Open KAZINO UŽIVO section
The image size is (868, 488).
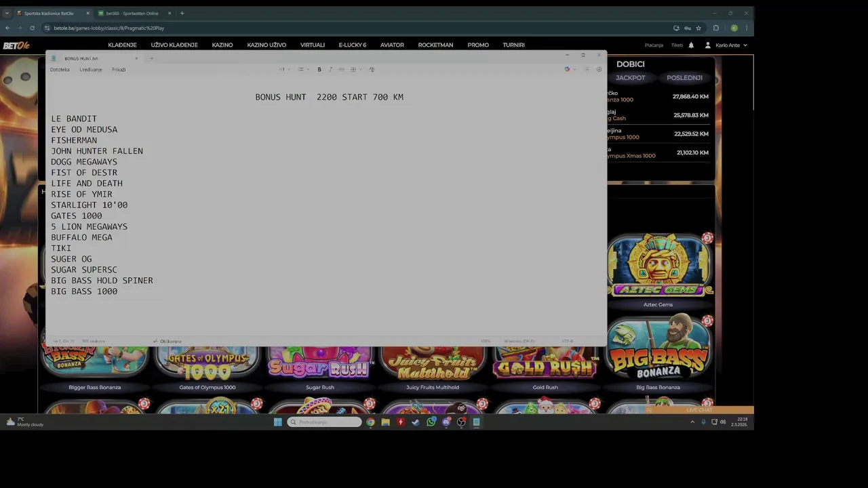click(267, 45)
